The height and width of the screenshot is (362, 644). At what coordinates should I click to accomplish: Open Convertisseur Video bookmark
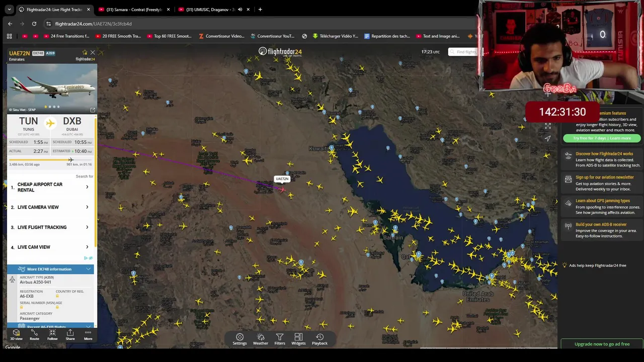click(221, 36)
